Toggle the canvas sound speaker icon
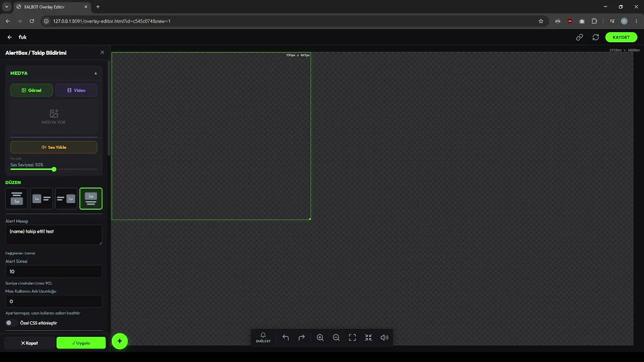The width and height of the screenshot is (644, 362). (384, 338)
